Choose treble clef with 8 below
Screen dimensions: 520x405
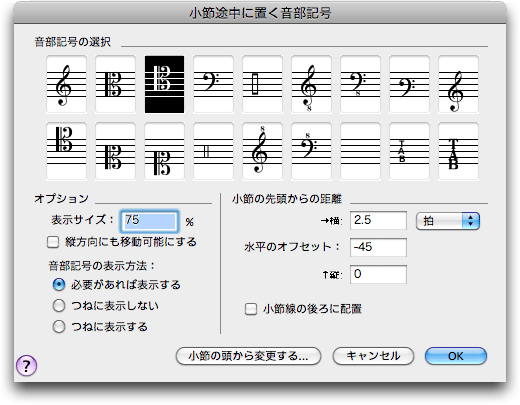(x=311, y=84)
